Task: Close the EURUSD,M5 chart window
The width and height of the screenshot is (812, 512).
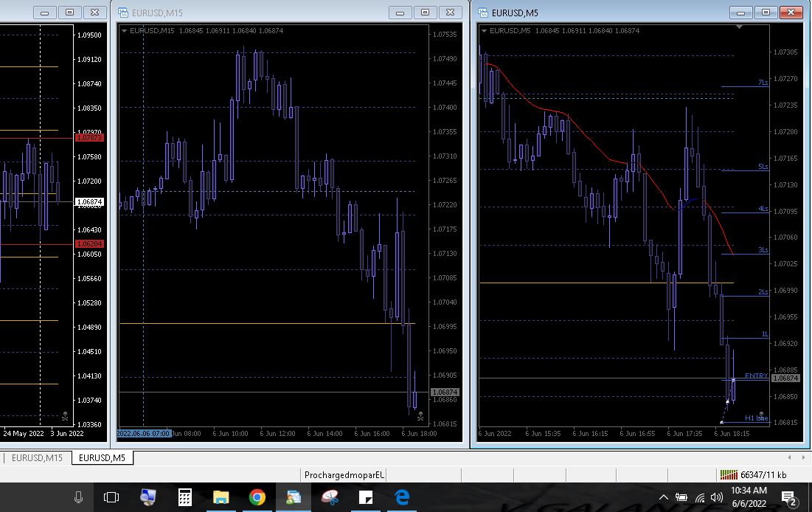Action: [x=791, y=13]
